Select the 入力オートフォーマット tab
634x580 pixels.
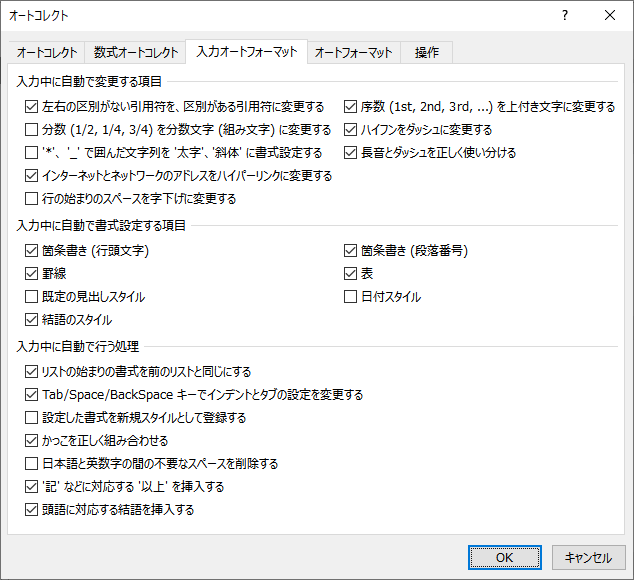click(247, 52)
